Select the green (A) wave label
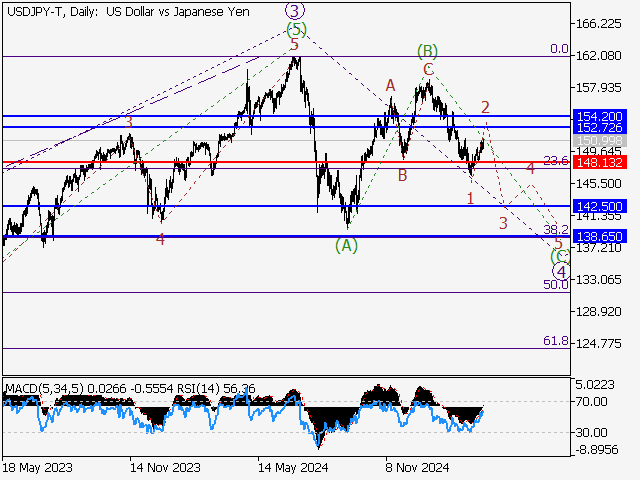Viewport: 640px width, 480px height. click(x=346, y=244)
